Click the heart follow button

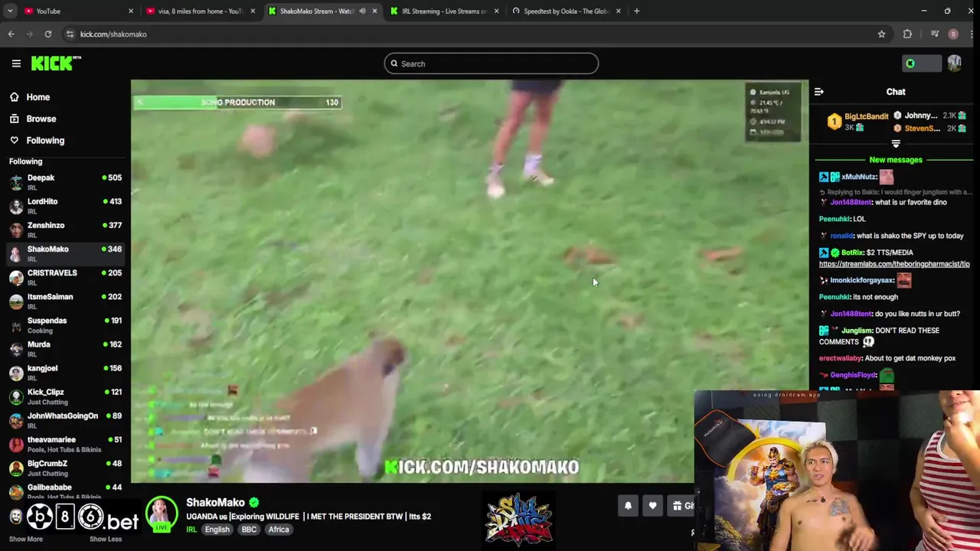click(652, 506)
